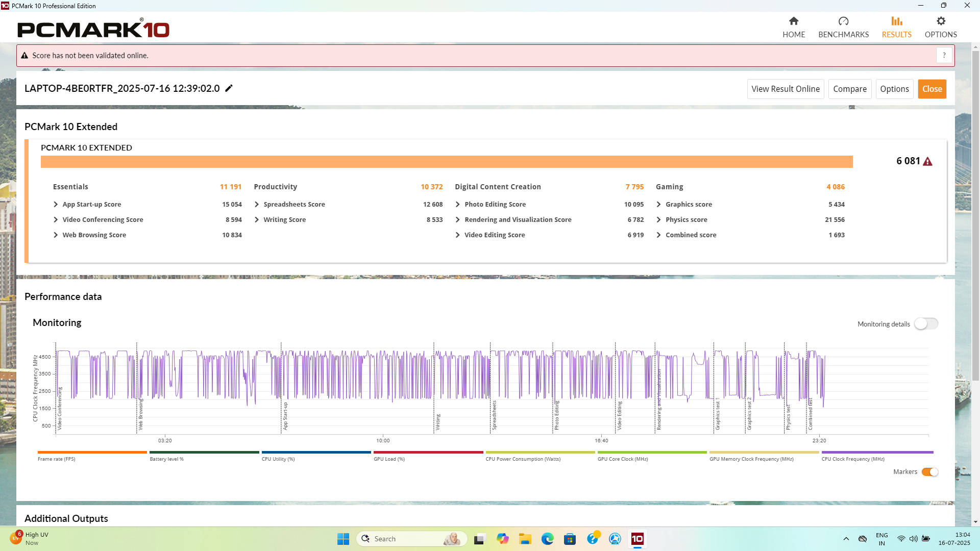Click the Compare button
The height and width of the screenshot is (551, 980).
click(x=849, y=89)
